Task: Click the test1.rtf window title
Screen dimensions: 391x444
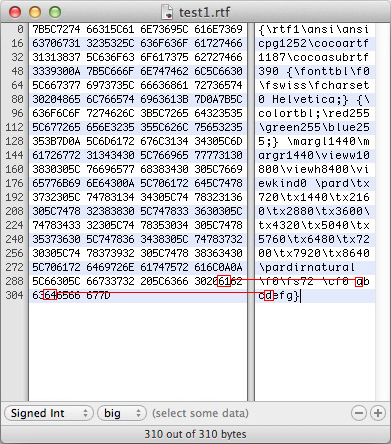Action: 204,13
